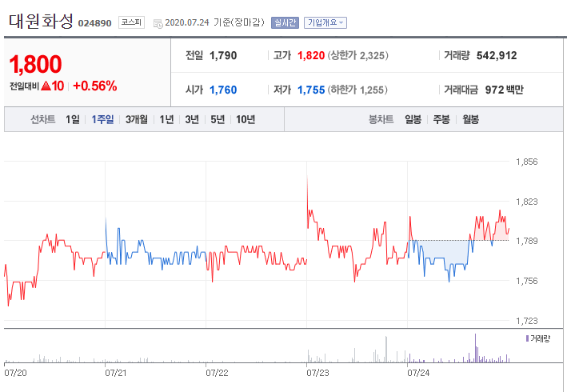Screen dimensions: 567x392
Task: Click the 봉차트 label
Action: click(381, 119)
